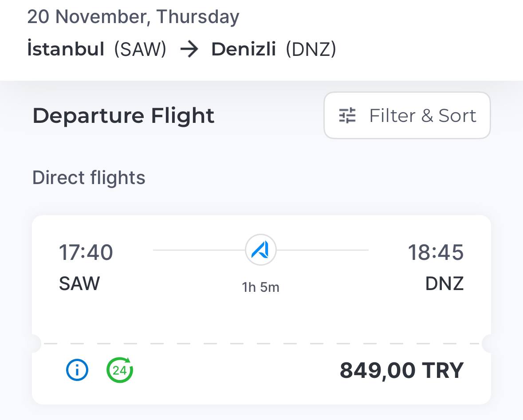523x420 pixels.
Task: Click the Departure Flight heading
Action: (123, 116)
